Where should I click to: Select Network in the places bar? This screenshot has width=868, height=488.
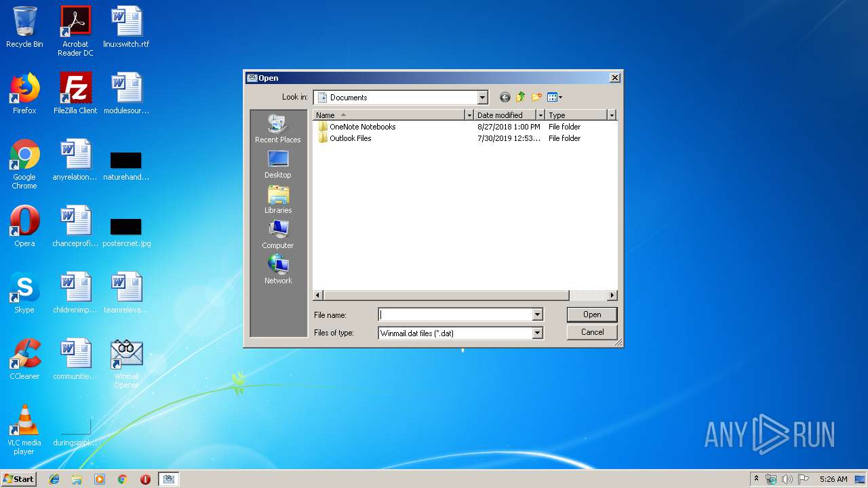click(x=278, y=270)
